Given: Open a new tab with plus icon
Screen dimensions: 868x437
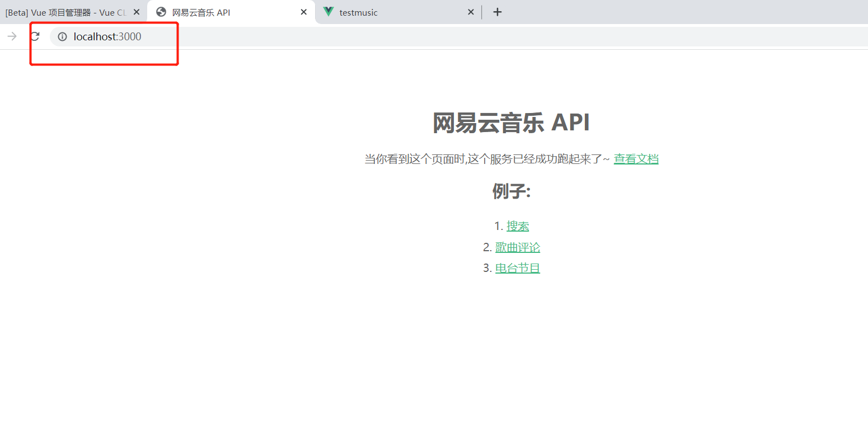Looking at the screenshot, I should tap(497, 12).
